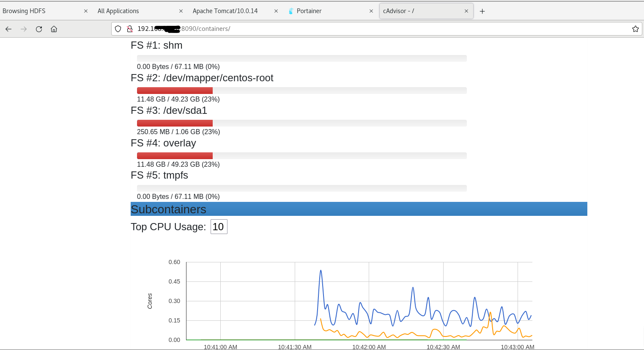Click the 0.30 y-axis value
Image resolution: width=644 pixels, height=350 pixels.
(174, 301)
